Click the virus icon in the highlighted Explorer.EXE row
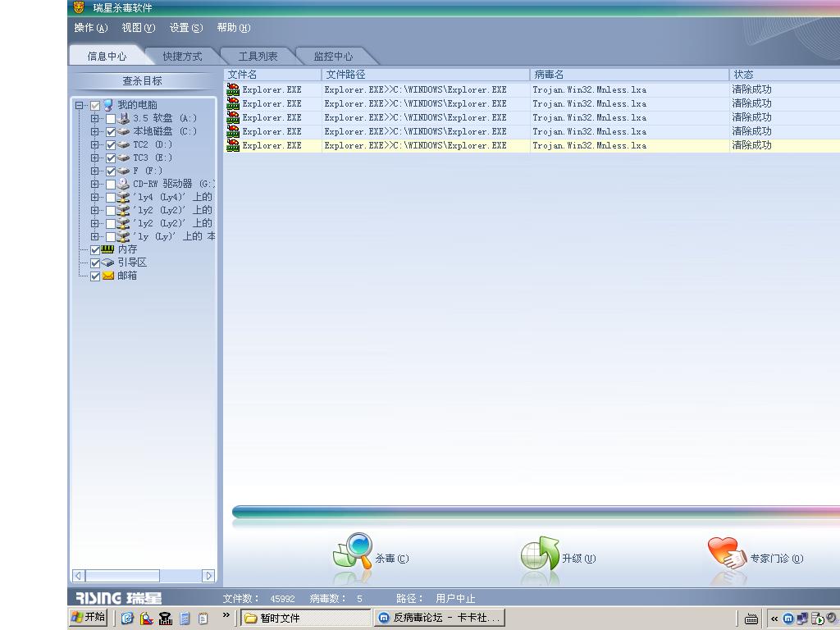Image resolution: width=840 pixels, height=630 pixels. (x=233, y=145)
